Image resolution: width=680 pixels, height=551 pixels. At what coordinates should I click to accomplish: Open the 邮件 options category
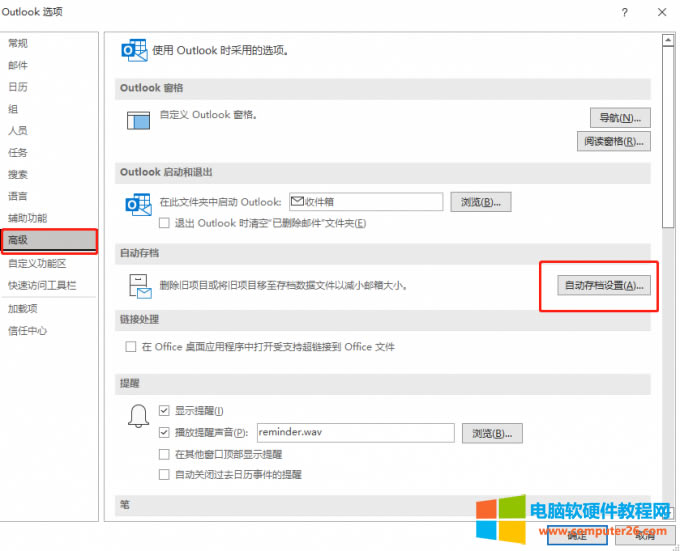(x=49, y=65)
